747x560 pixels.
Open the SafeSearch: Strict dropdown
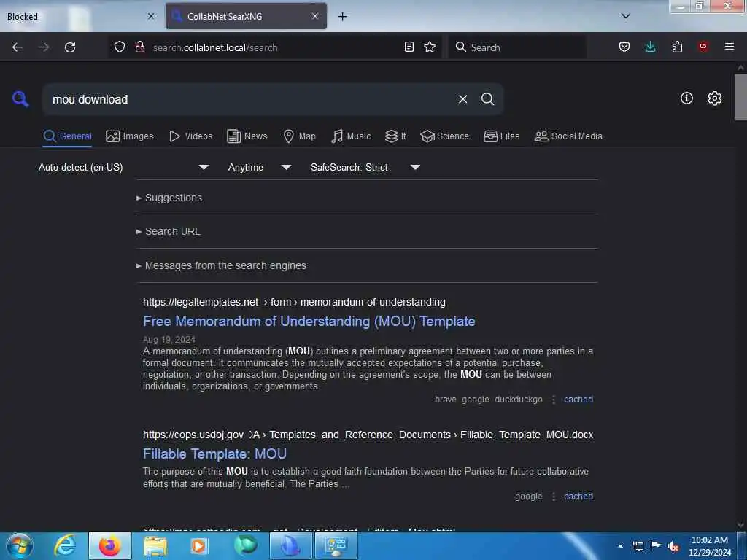coord(365,167)
